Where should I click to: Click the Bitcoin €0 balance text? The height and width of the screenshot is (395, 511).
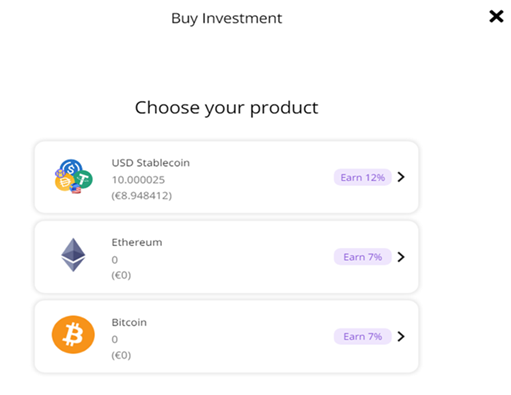tap(121, 355)
